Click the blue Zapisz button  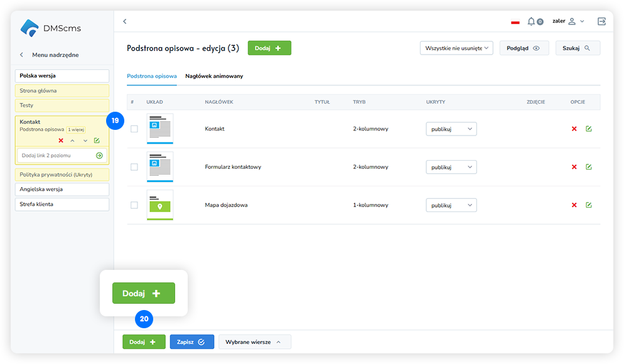pyautogui.click(x=191, y=342)
